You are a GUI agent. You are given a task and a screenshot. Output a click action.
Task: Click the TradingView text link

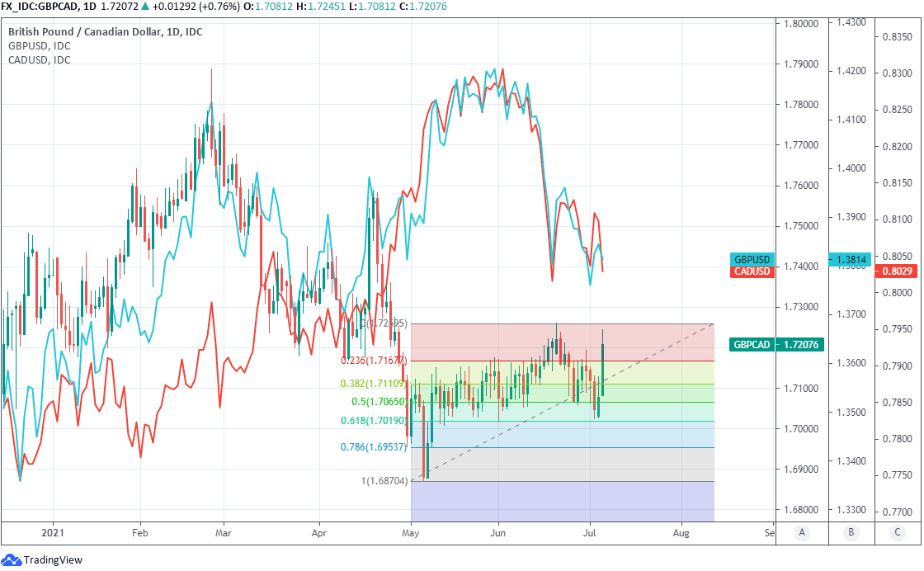pyautogui.click(x=53, y=561)
